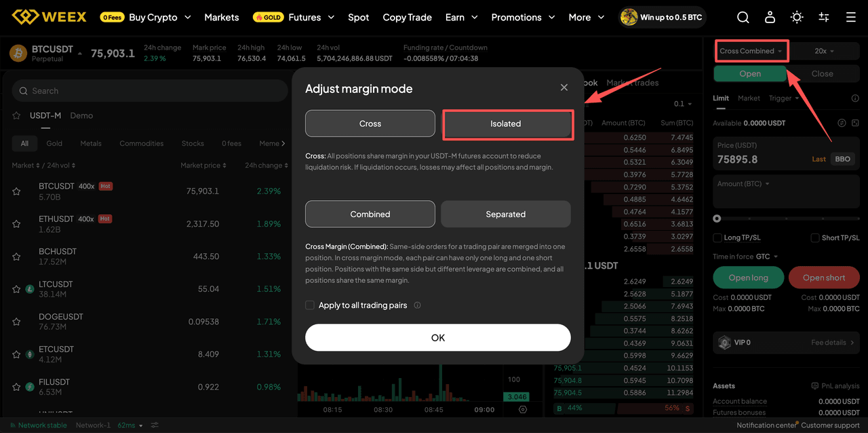This screenshot has height=433, width=868.
Task: Open the Trigger order type dropdown
Action: coord(783,98)
